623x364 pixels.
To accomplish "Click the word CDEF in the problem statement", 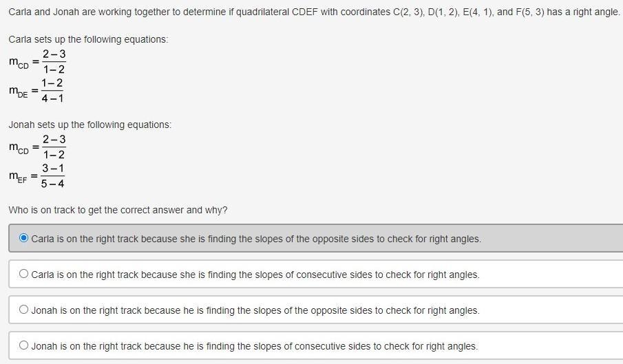I will 305,12.
